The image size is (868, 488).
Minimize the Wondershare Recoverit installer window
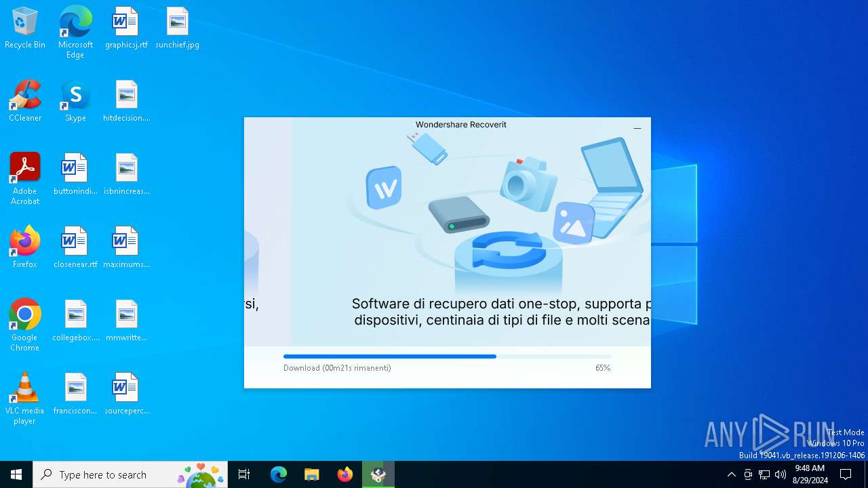637,127
